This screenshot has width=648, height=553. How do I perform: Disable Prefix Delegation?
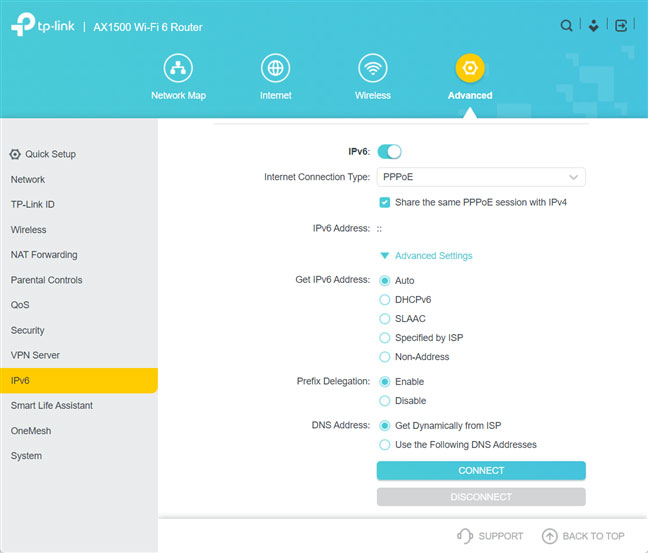click(385, 400)
